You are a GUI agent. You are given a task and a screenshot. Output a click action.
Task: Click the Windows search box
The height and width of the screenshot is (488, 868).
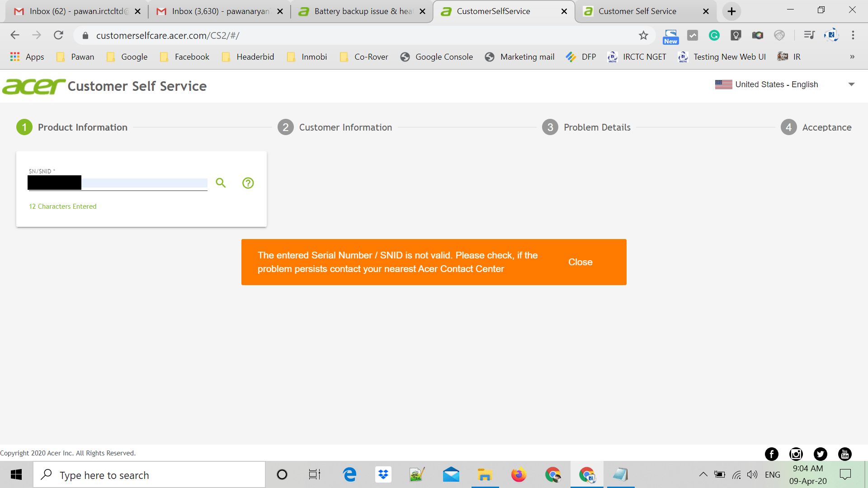[x=149, y=474]
